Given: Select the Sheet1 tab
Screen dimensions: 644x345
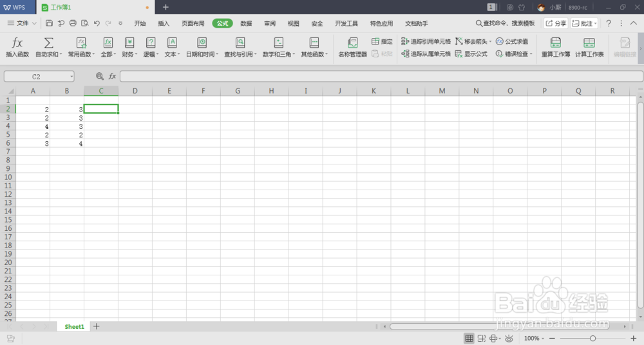Looking at the screenshot, I should (74, 326).
